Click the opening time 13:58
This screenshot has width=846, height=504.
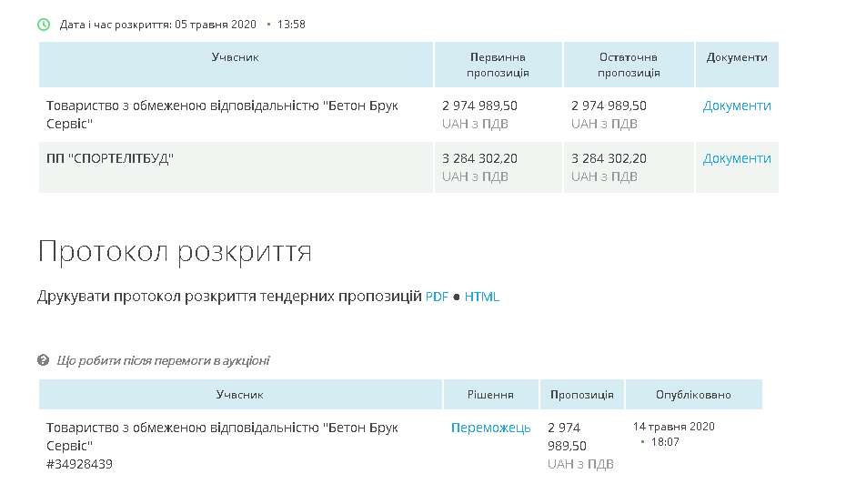(291, 25)
